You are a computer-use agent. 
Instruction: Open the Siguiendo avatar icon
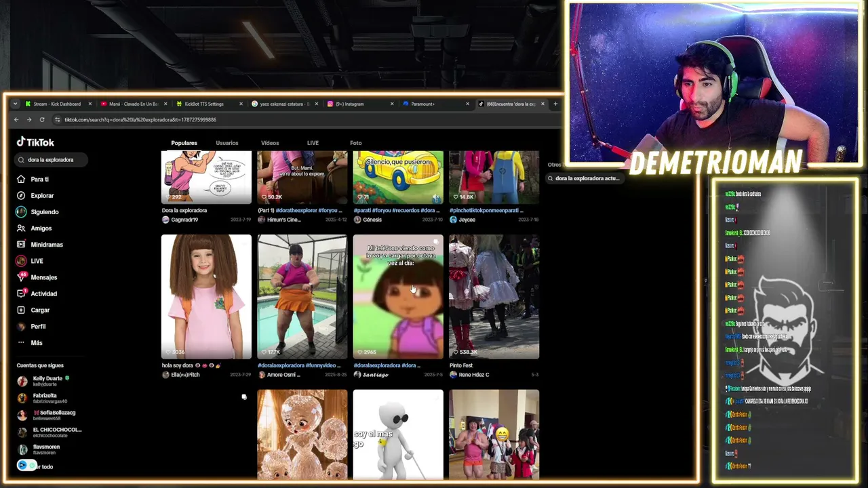pyautogui.click(x=21, y=211)
